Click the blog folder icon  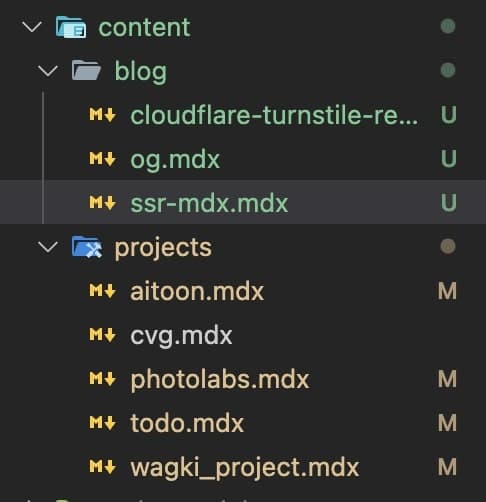tap(86, 70)
